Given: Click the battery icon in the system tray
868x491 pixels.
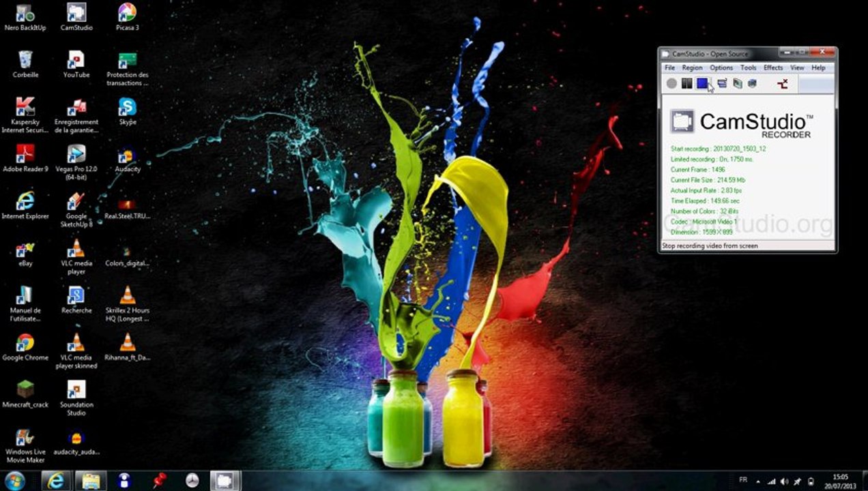Looking at the screenshot, I should coord(811,481).
